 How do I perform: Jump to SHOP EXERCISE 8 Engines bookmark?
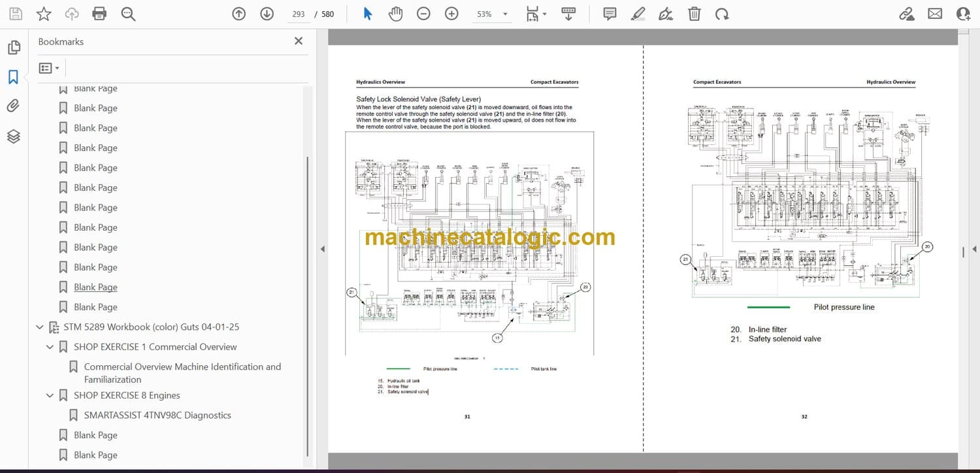127,395
